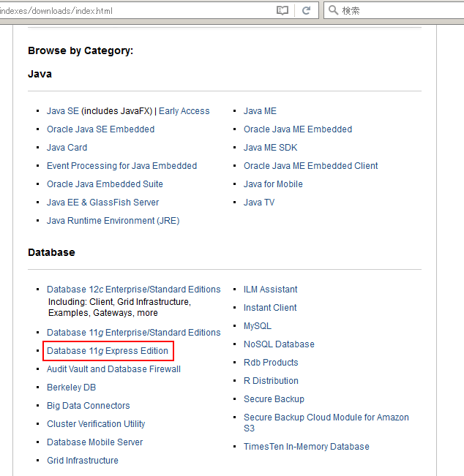Image resolution: width=464 pixels, height=476 pixels.
Task: Open the Java SE link
Action: coord(63,111)
